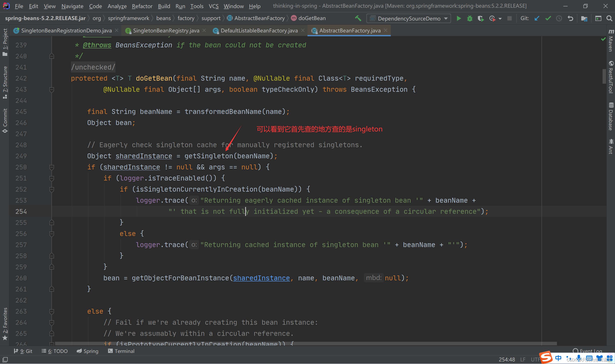Open the DependencySourceDemo run configuration dropdown

tap(409, 18)
